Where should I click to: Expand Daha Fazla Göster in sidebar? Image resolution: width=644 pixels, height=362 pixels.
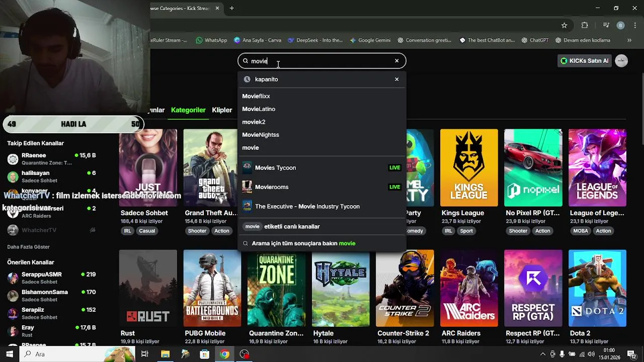pos(28,247)
